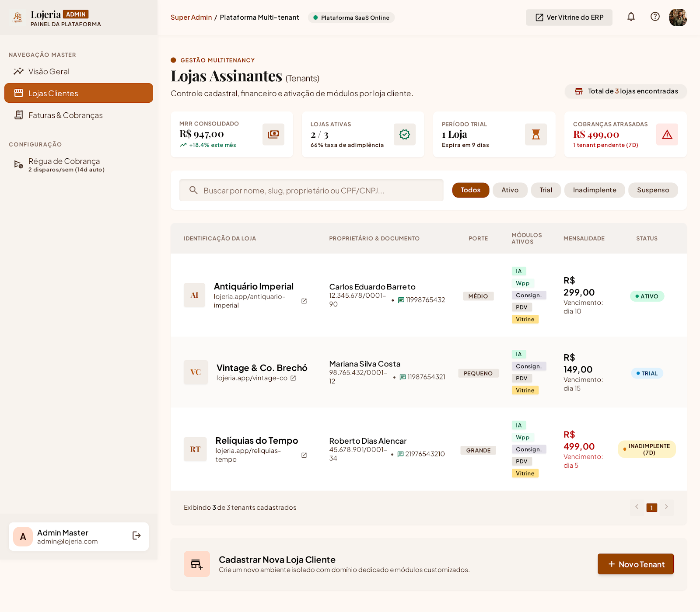Click the TRIAL status badge
The image size is (700, 612).
[647, 373]
